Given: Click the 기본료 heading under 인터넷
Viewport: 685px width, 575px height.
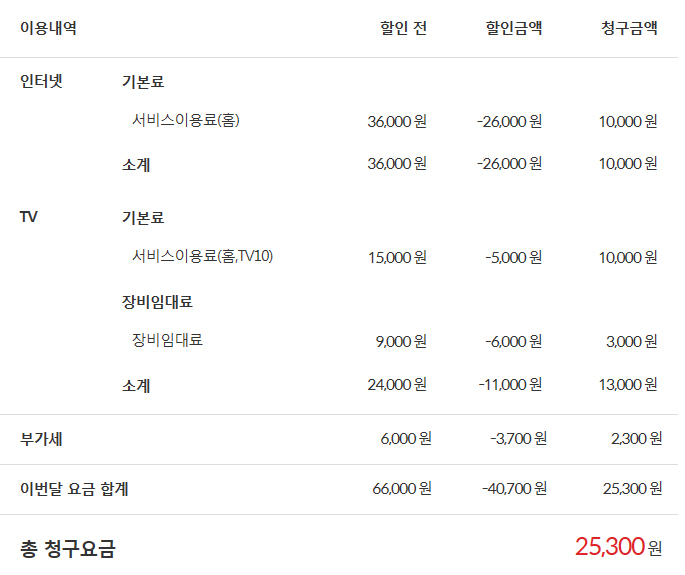Looking at the screenshot, I should [x=142, y=82].
